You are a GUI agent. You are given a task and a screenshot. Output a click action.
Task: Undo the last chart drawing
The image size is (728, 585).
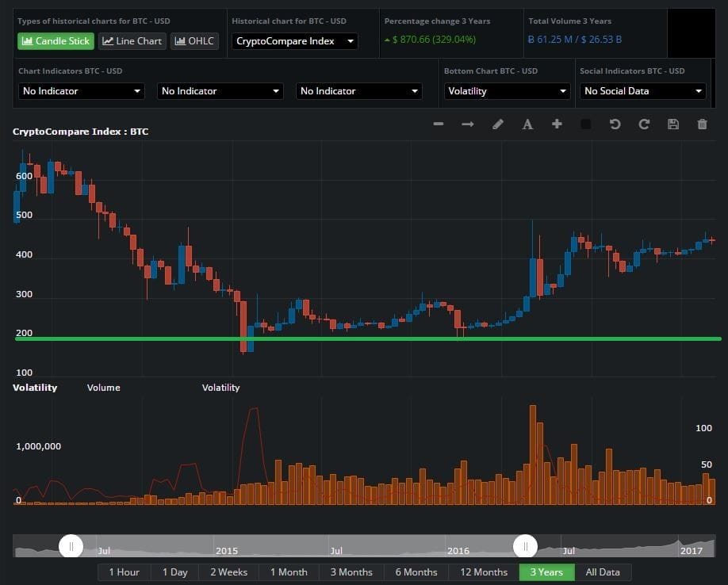point(615,124)
